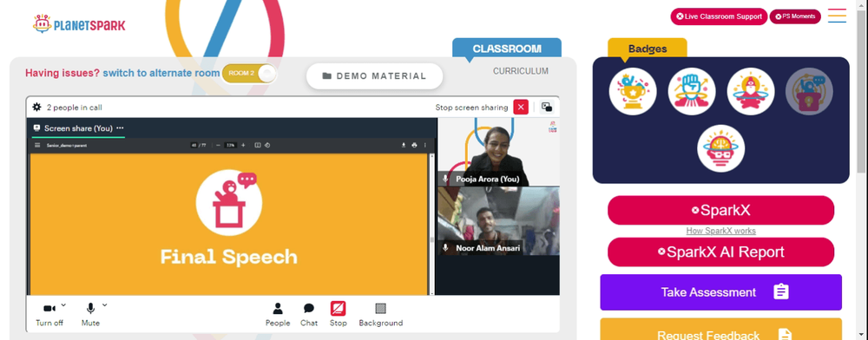868x340 pixels.
Task: Click Take Assessment button
Action: click(720, 292)
